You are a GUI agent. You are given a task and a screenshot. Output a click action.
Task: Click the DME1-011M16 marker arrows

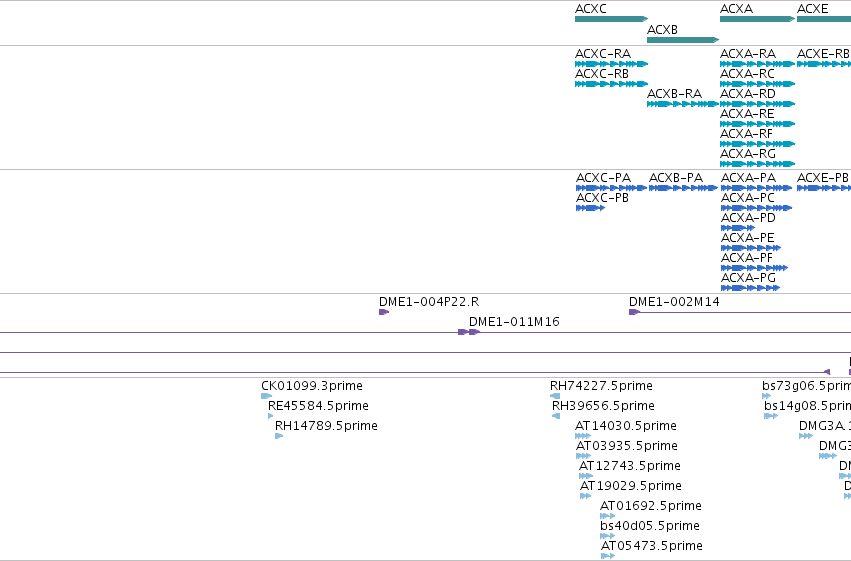(469, 332)
